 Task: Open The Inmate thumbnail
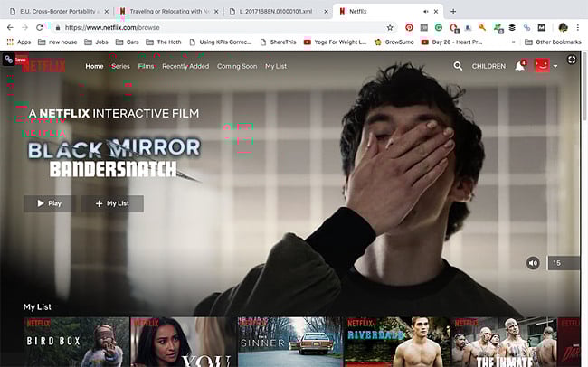tap(504, 342)
